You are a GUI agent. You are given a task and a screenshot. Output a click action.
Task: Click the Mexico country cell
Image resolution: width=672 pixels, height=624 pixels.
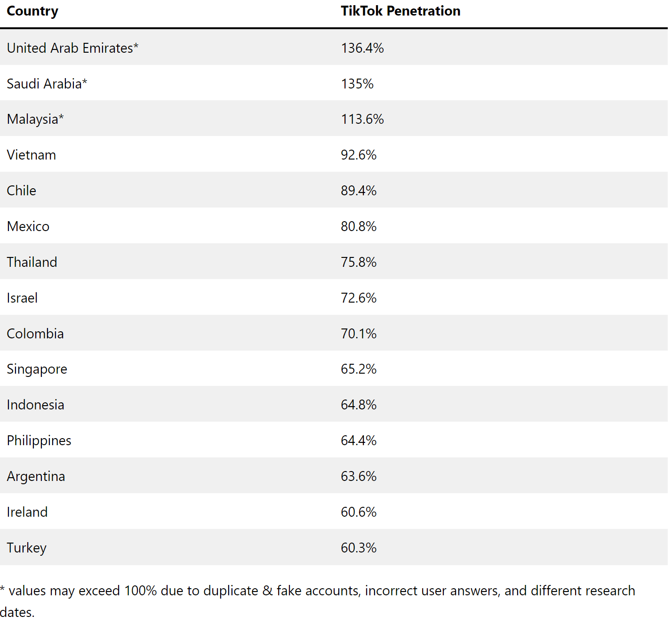click(28, 226)
